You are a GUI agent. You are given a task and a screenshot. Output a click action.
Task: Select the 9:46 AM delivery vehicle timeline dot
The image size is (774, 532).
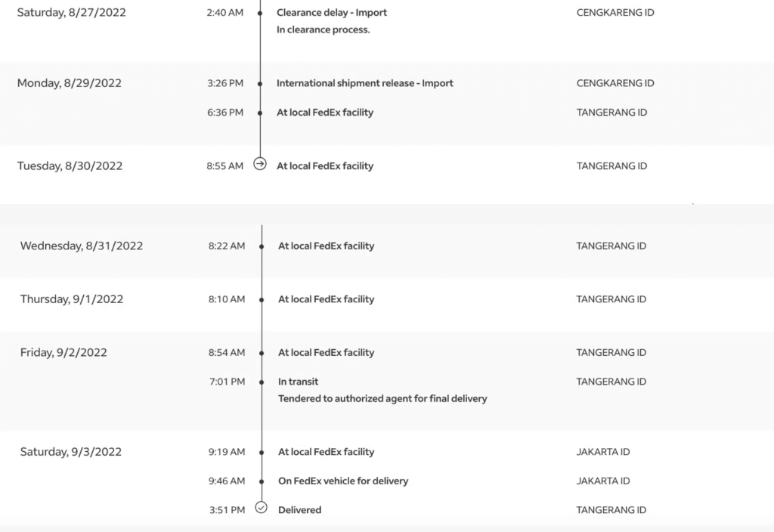(262, 481)
